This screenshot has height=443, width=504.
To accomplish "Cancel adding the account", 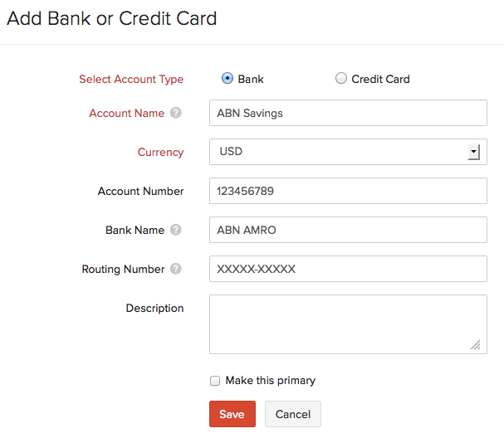I will tap(292, 414).
